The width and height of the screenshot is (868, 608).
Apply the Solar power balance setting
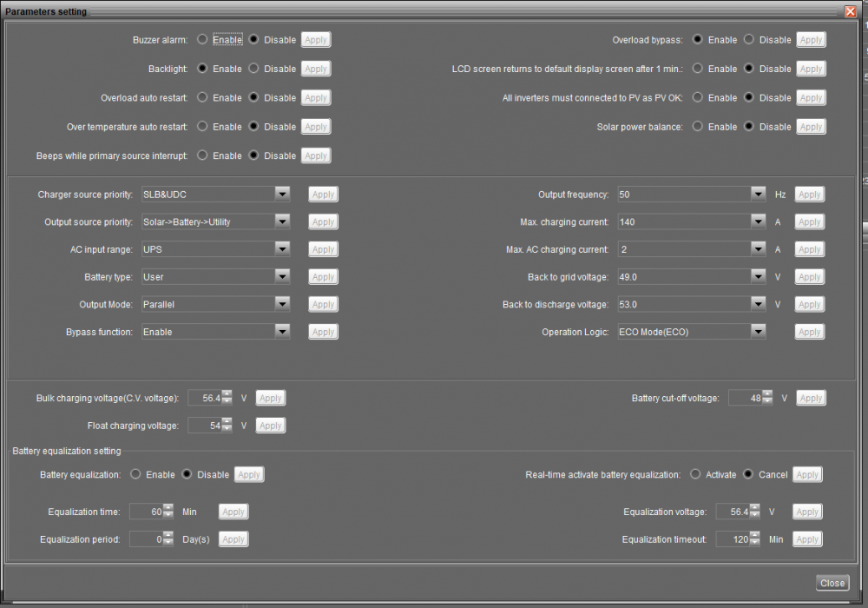pos(811,127)
